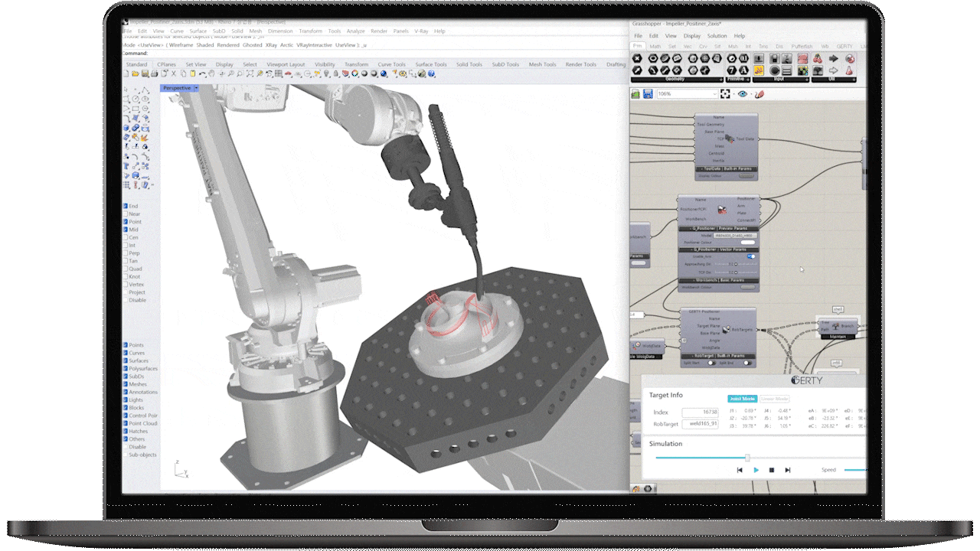This screenshot has width=980, height=551.
Task: Click the black arrow icon in Util panel
Action: 833,58
